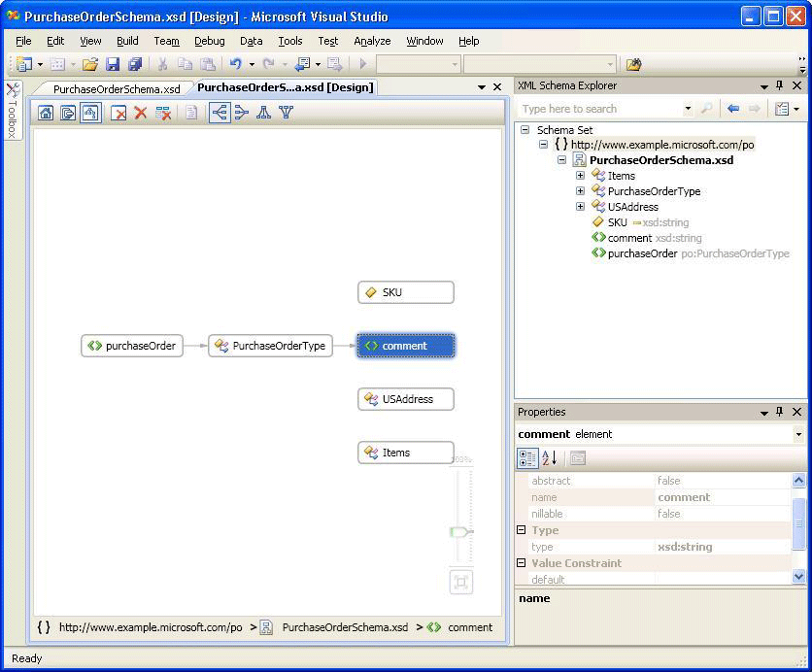This screenshot has height=672, width=812.
Task: Expand the Items node in Schema Explorer
Action: pyautogui.click(x=580, y=176)
